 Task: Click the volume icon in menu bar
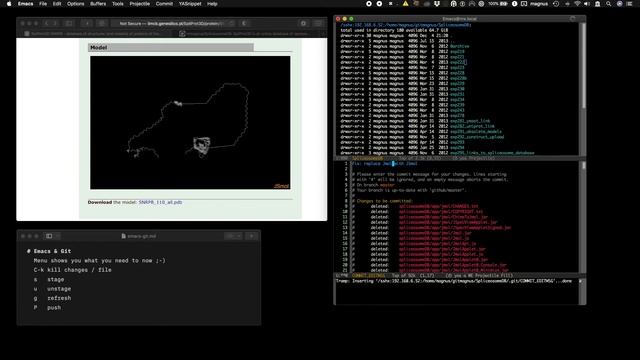tap(587, 4)
